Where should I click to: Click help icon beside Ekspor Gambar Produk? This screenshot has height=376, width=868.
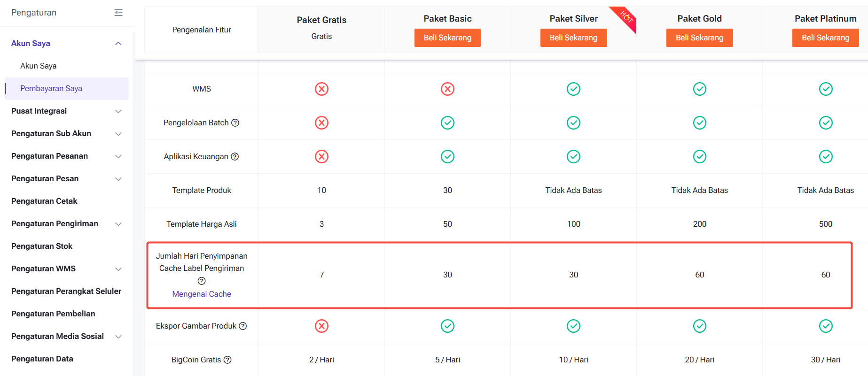(243, 326)
